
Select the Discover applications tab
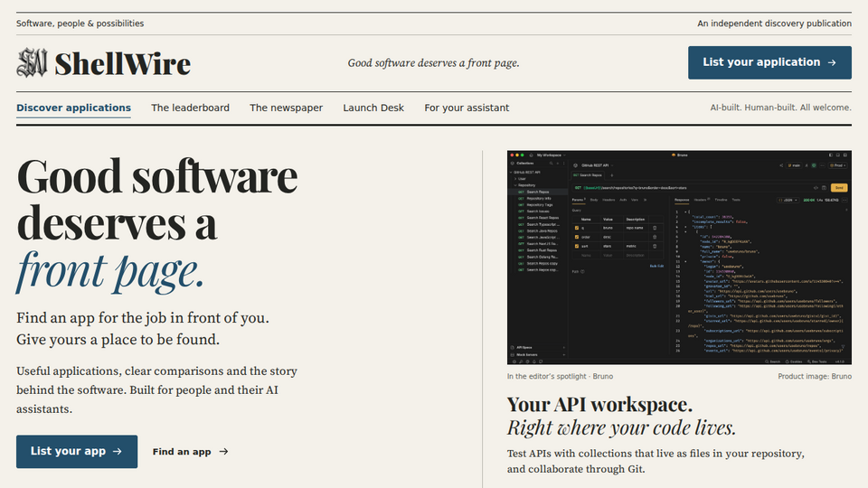[x=73, y=108]
